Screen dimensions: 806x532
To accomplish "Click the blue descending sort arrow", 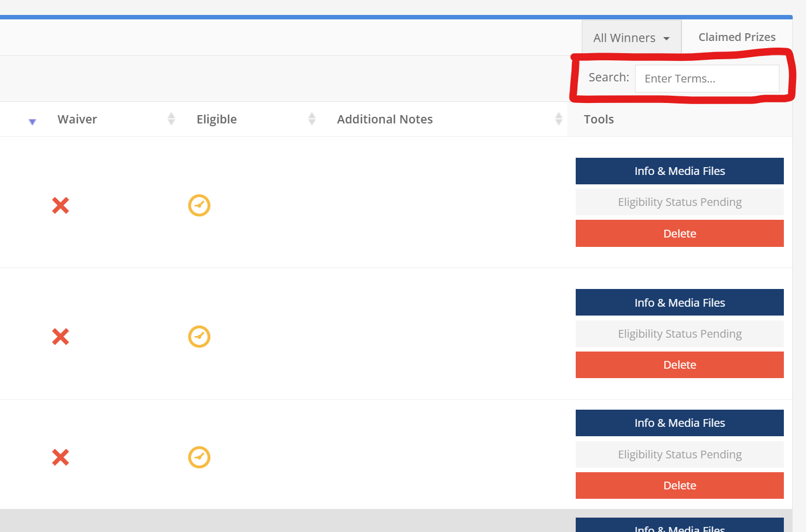I will 32,122.
